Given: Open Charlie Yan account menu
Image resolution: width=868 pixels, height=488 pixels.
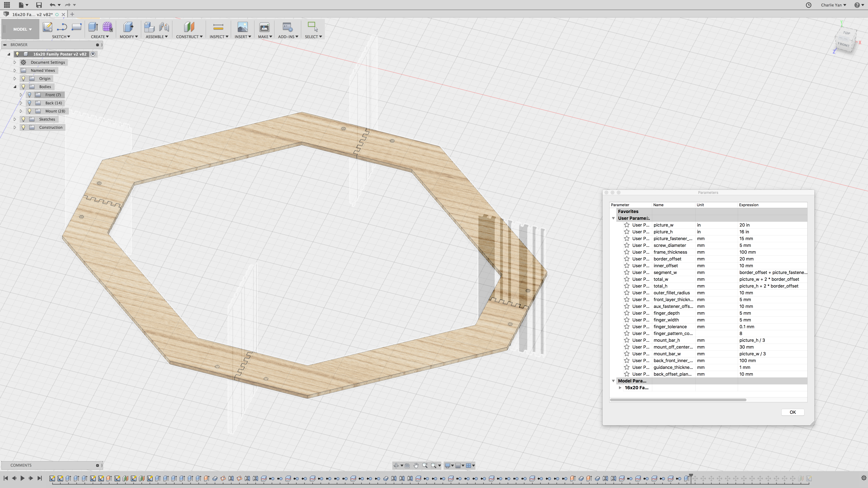Looking at the screenshot, I should click(x=833, y=5).
